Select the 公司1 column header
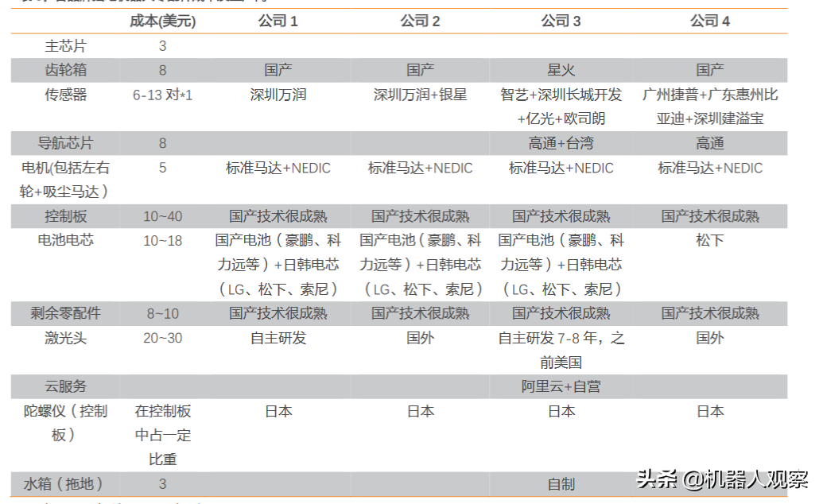823x504 pixels. (x=275, y=21)
